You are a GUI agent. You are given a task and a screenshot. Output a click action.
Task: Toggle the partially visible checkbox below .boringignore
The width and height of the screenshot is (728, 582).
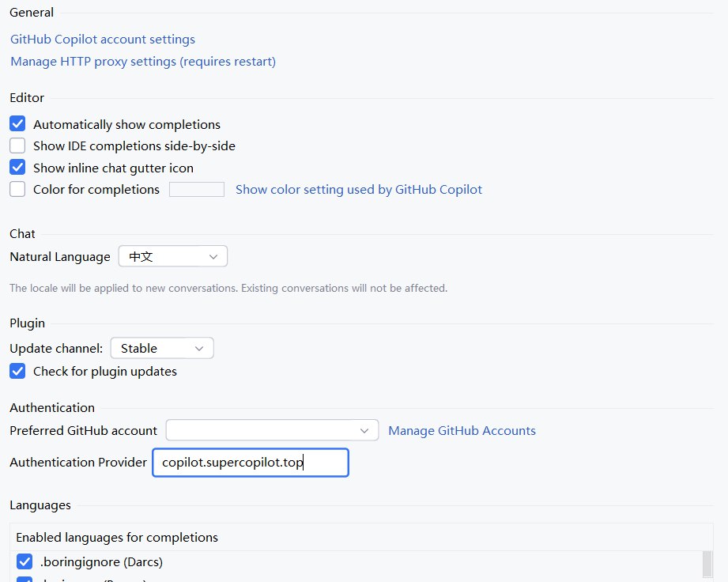(x=25, y=580)
